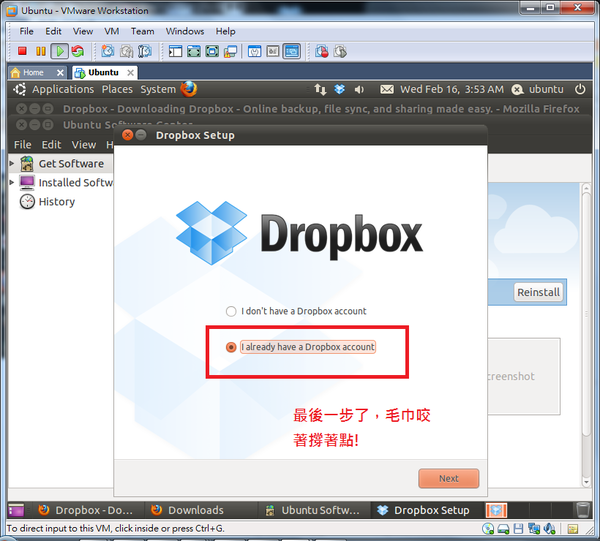The width and height of the screenshot is (600, 541).
Task: Open the System menu in Ubuntu panel
Action: (x=158, y=89)
